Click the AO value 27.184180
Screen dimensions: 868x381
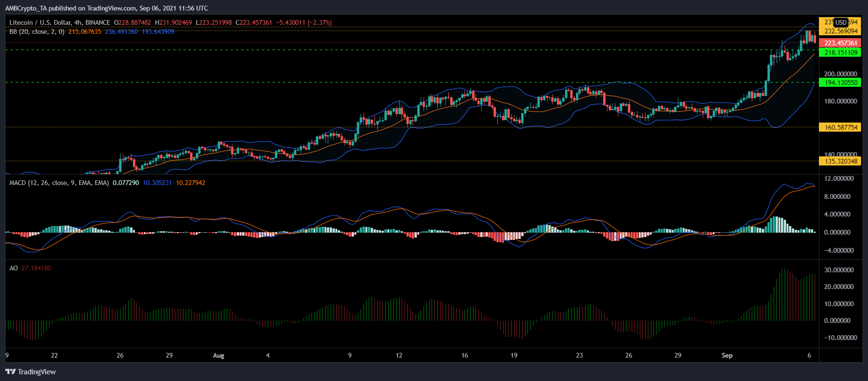point(36,268)
